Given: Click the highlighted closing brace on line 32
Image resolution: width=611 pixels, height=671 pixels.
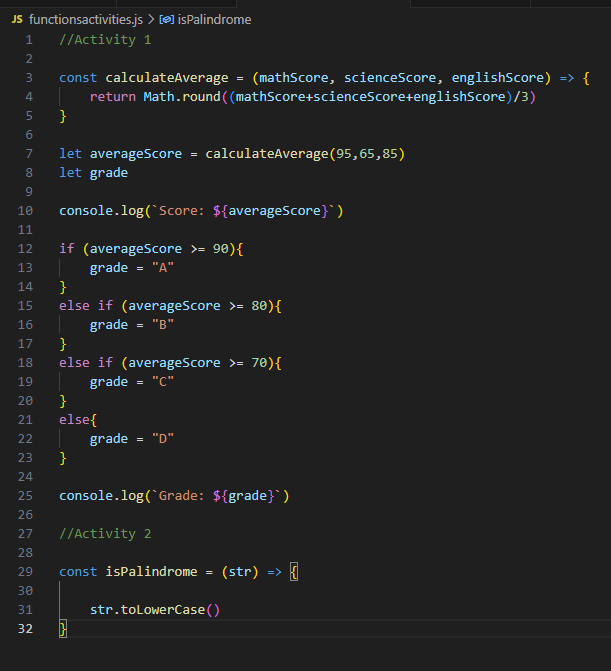Looking at the screenshot, I should [x=63, y=628].
